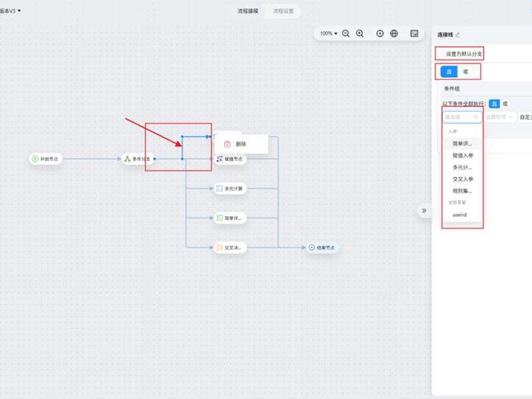
Task: Select the 开始节点 start node
Action: [x=46, y=159]
